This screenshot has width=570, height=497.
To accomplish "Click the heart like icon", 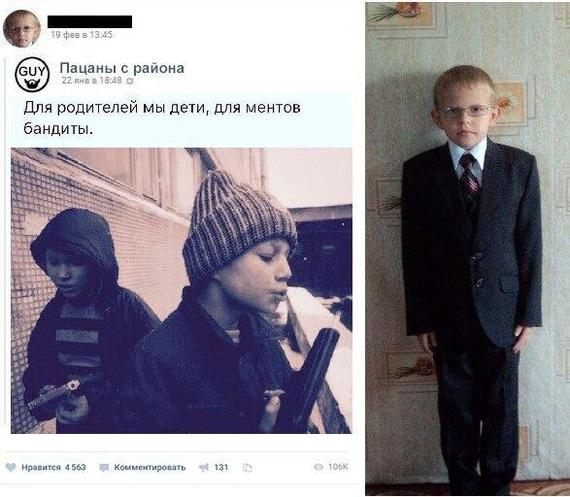I will (11, 467).
